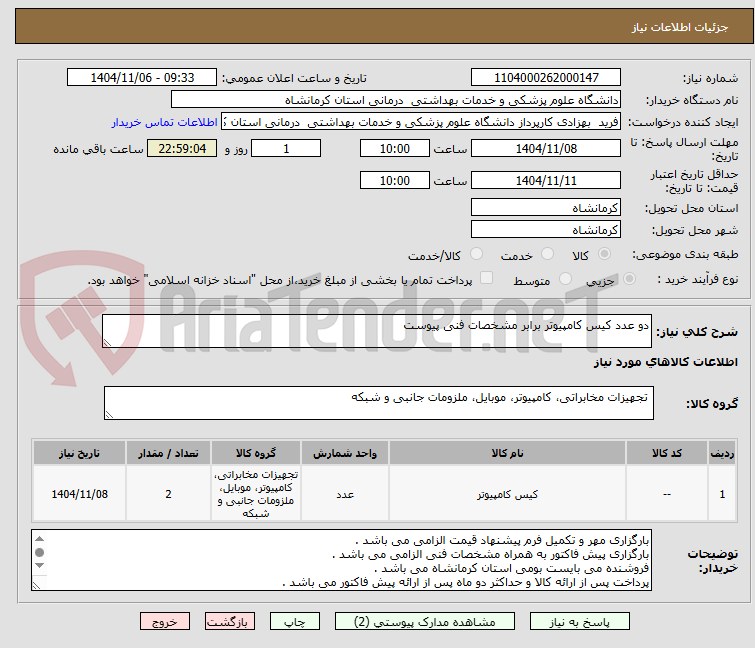755x648 pixels.
Task: Click the response deadline date 1404/11/08 field
Action: [x=546, y=148]
